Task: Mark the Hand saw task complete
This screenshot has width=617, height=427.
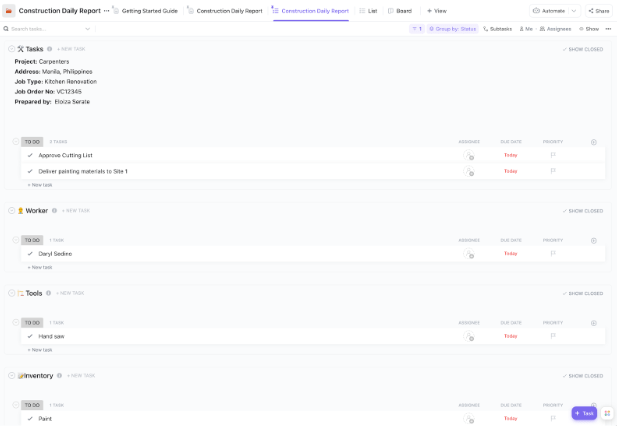Action: 30,336
